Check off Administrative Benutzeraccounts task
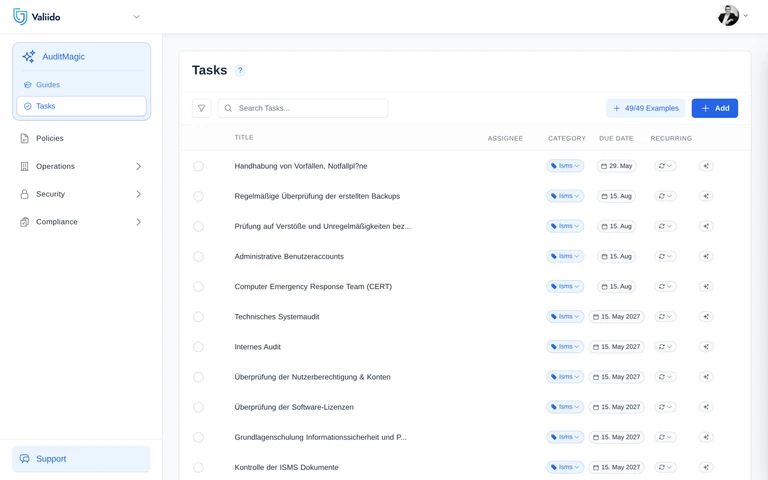Screen dimensions: 768x480 point(198,257)
